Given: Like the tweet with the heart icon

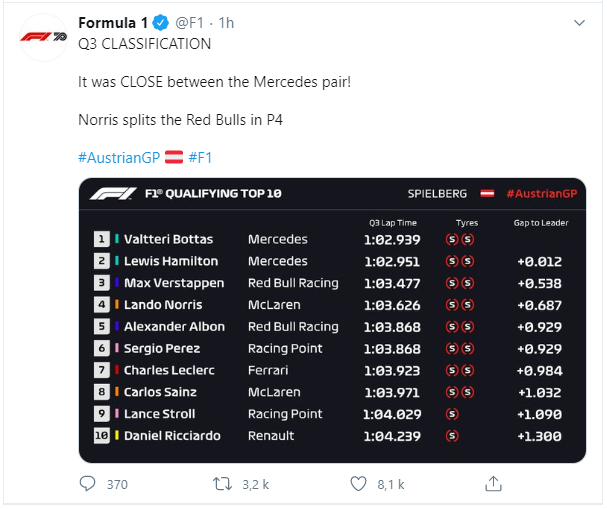Looking at the screenshot, I should (x=358, y=484).
